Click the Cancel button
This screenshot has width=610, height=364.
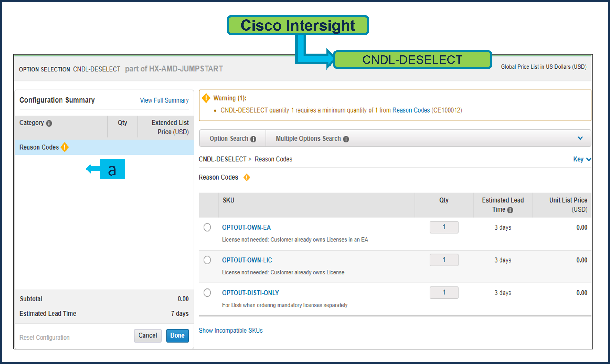pyautogui.click(x=148, y=335)
